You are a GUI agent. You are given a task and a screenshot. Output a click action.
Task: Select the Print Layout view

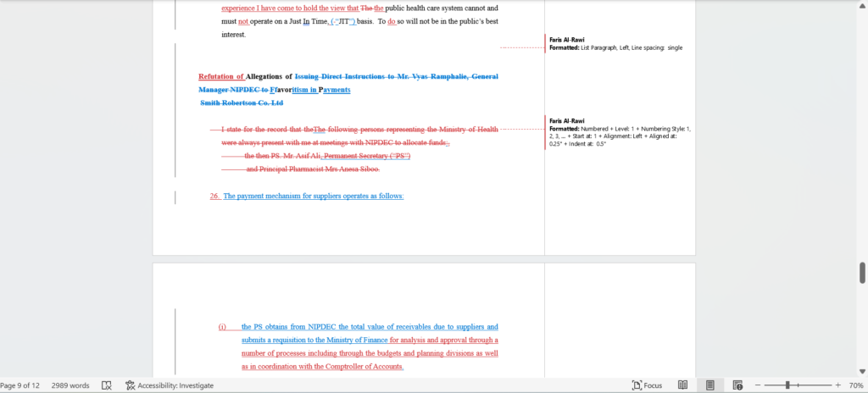709,385
